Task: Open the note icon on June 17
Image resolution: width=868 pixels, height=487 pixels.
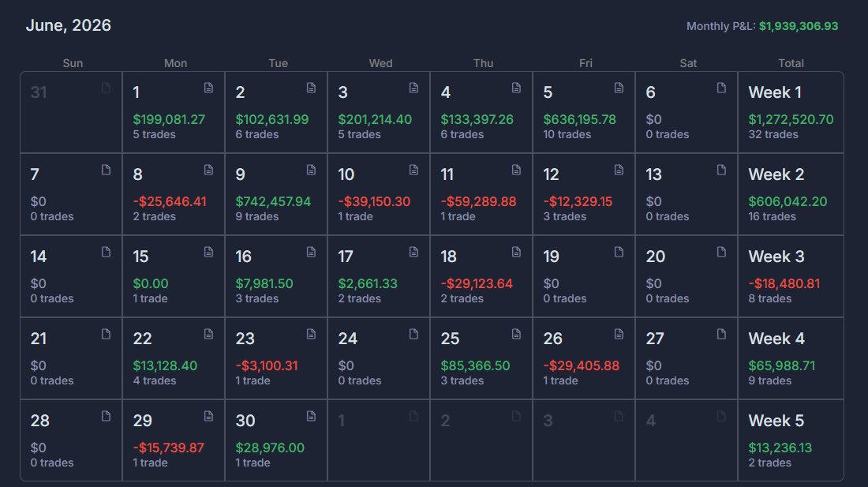Action: [x=413, y=252]
